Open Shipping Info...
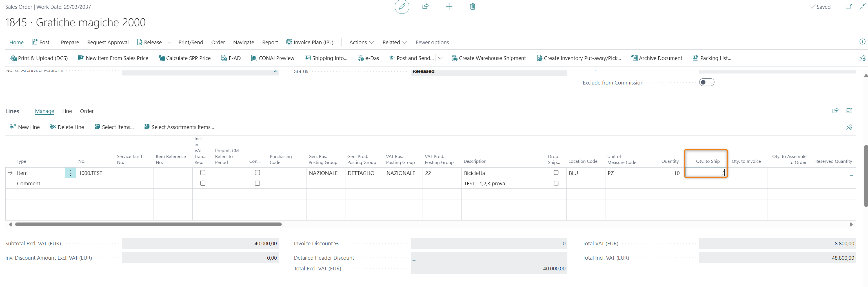The height and width of the screenshot is (287, 868). pos(326,58)
